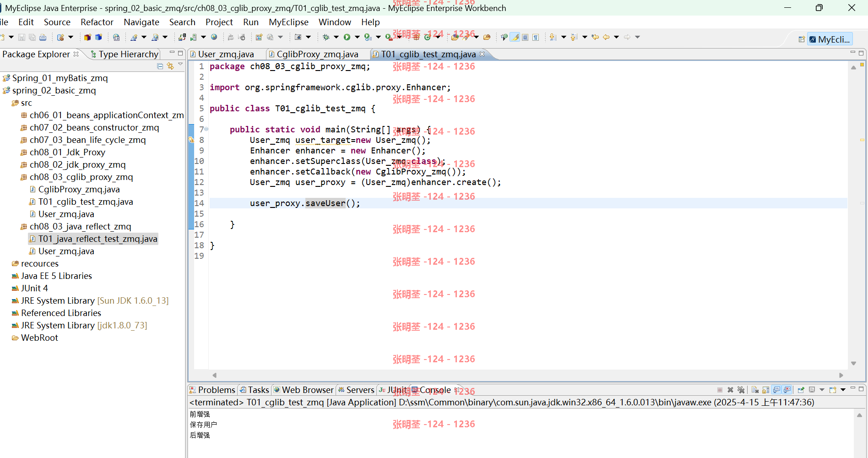Image resolution: width=868 pixels, height=458 pixels.
Task: Toggle Block Selection mode icon
Action: click(x=525, y=37)
